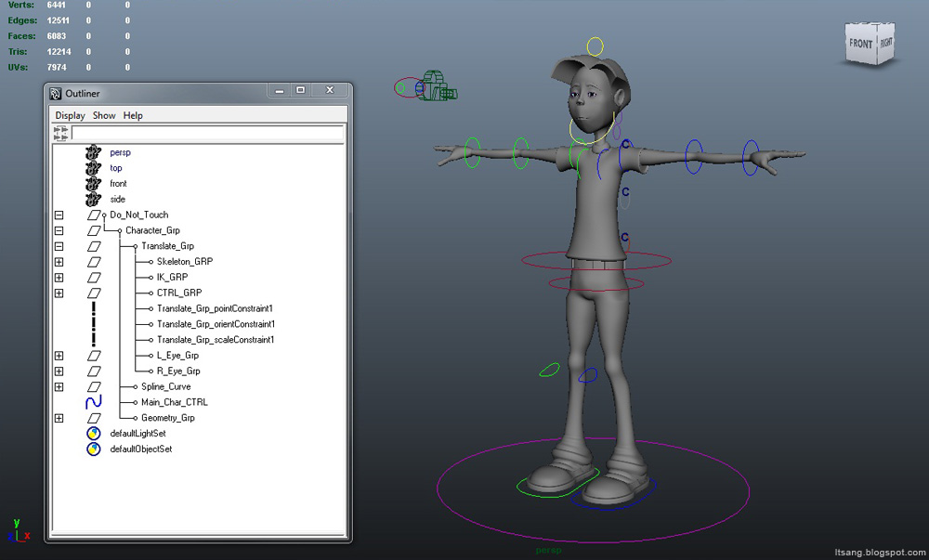Maximize the Outliner window
The image size is (929, 560).
coord(300,90)
